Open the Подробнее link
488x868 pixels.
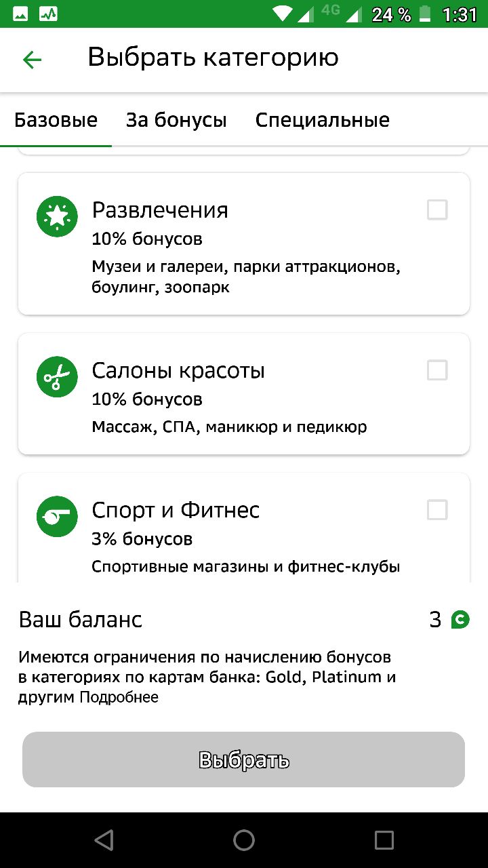coord(119,697)
